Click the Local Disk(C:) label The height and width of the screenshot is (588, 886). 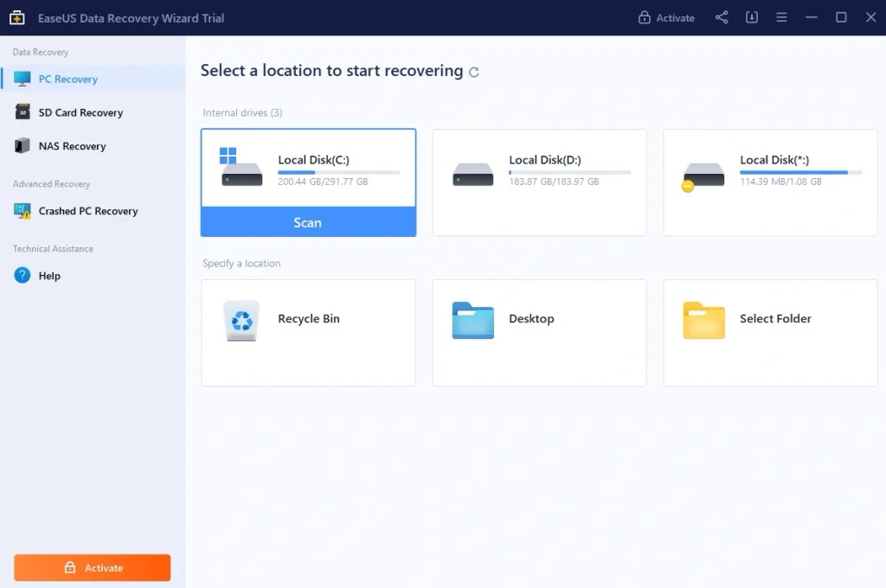pyautogui.click(x=313, y=160)
